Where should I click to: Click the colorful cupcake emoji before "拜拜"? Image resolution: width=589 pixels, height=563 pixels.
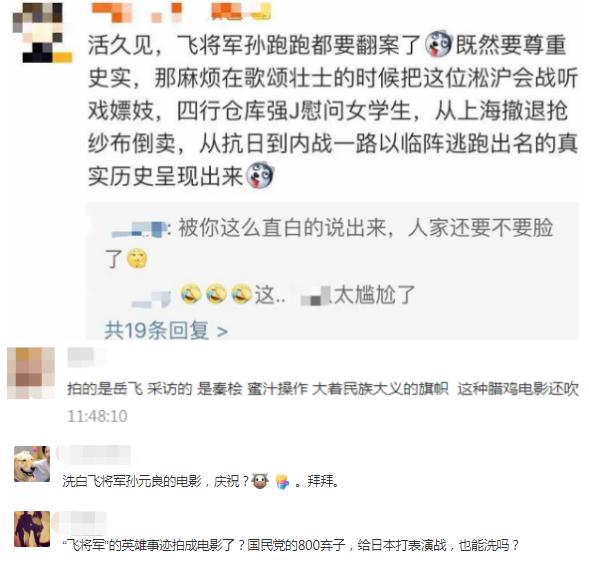point(282,481)
